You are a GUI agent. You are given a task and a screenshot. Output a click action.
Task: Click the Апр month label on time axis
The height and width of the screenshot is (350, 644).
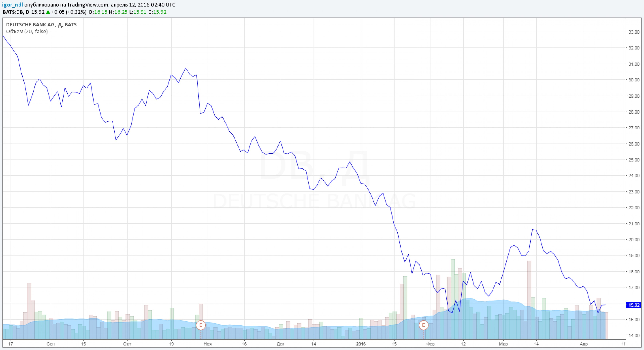click(x=584, y=344)
